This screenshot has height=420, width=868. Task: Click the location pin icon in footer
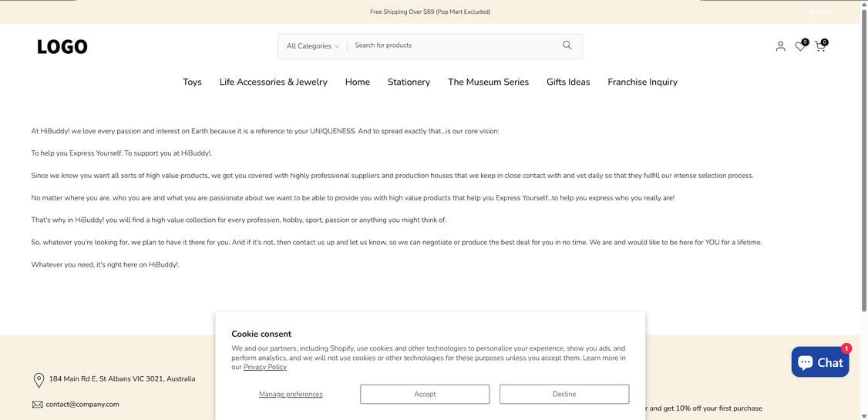tap(39, 380)
